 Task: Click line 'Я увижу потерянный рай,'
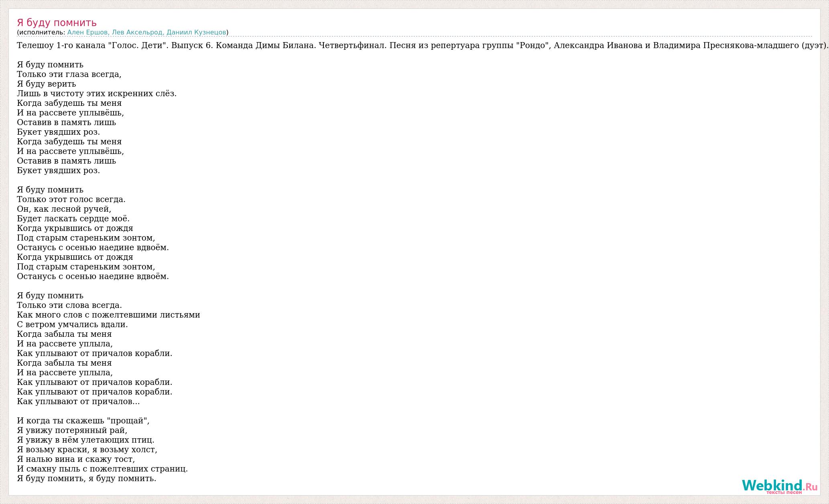(x=72, y=430)
